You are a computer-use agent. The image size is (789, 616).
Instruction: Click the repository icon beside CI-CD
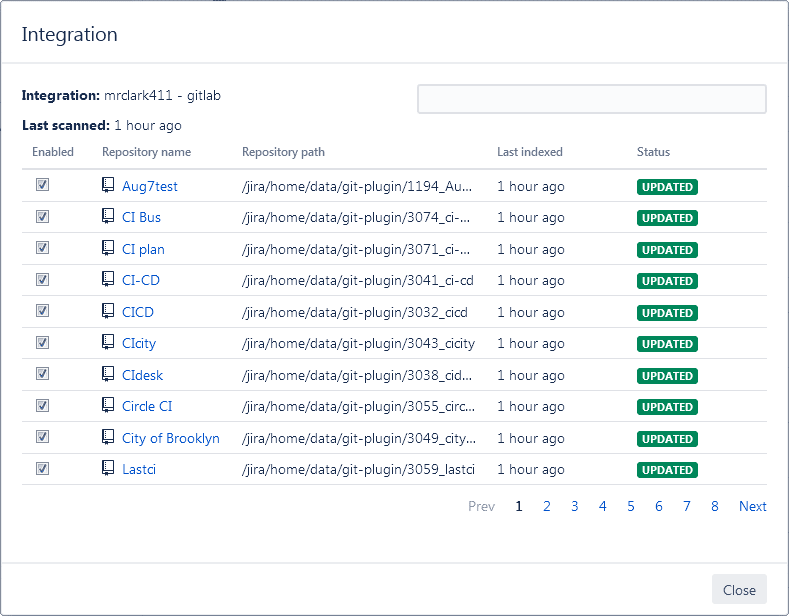pyautogui.click(x=108, y=279)
